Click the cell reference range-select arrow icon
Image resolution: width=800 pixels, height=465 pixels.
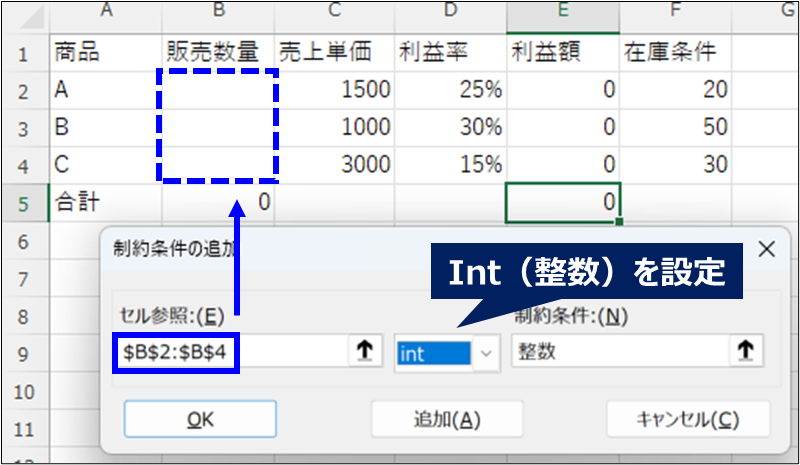pos(363,353)
